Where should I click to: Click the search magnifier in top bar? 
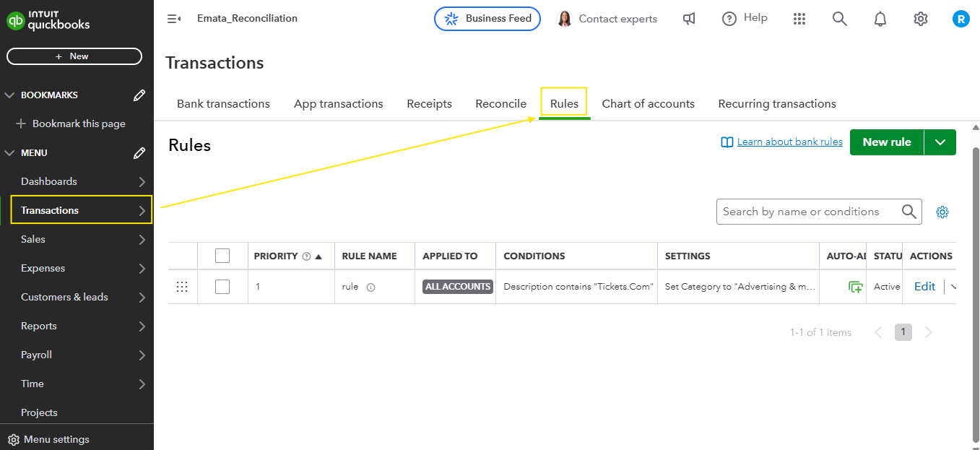[x=839, y=19]
